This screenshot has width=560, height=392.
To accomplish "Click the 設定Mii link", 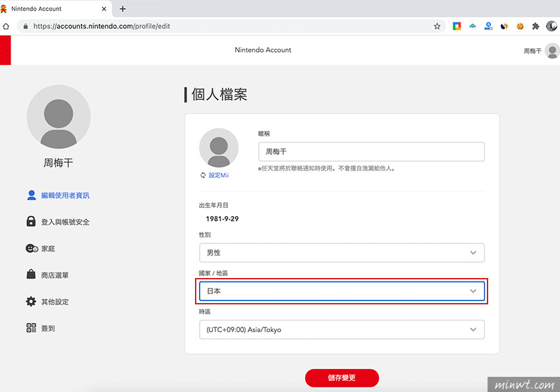I will pyautogui.click(x=219, y=175).
